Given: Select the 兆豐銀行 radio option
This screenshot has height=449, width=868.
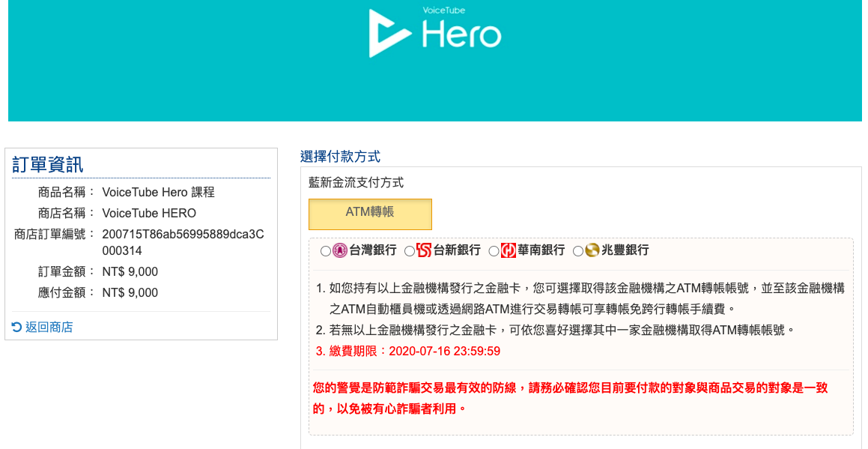Looking at the screenshot, I should (x=578, y=251).
